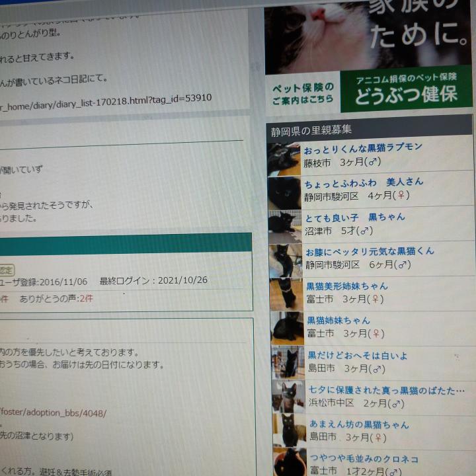Click thumbnail beside ちょっとふわふわ 美人さん
The width and height of the screenshot is (476, 476).
284,193
